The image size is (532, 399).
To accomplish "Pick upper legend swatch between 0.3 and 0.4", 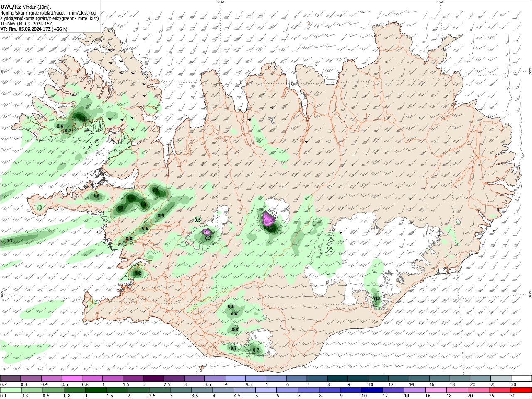I will point(31,378).
